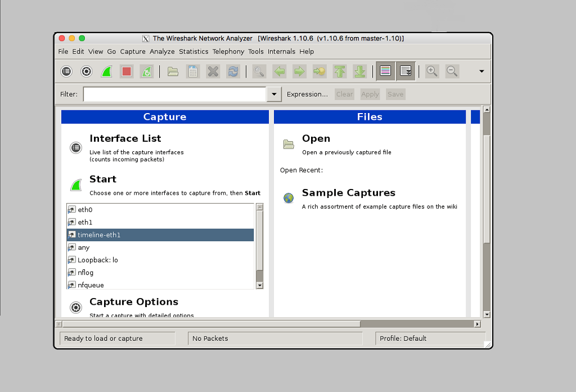Click Open previously captured file link
Image resolution: width=576 pixels, height=392 pixels.
316,138
